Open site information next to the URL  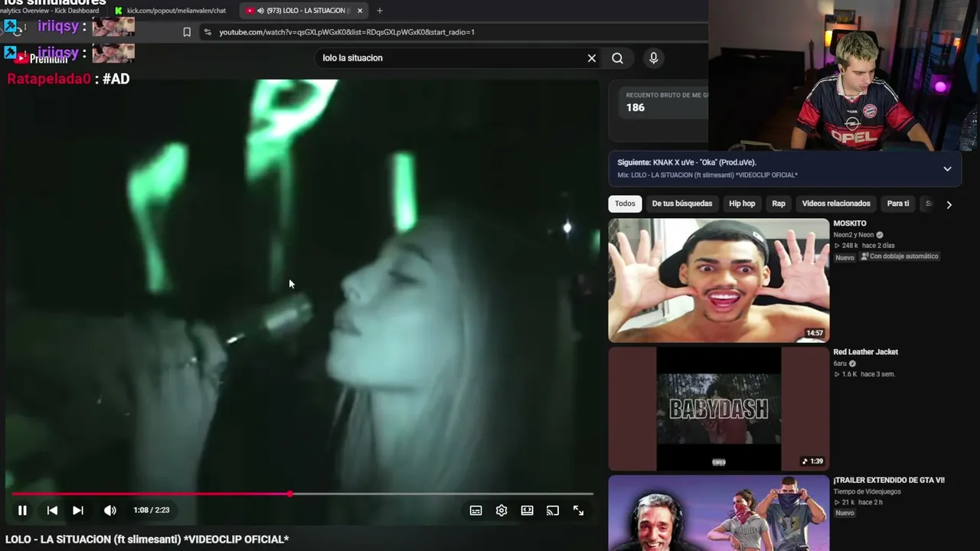pos(207,32)
